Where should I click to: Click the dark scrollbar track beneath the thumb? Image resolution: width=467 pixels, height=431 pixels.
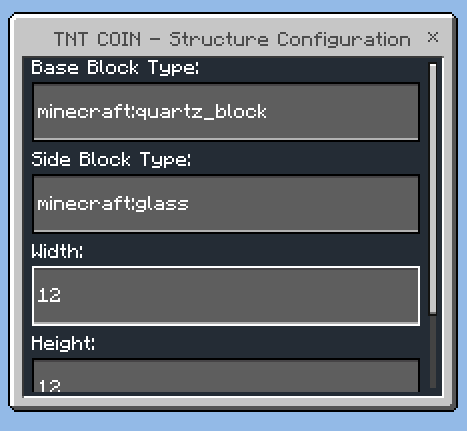point(433,352)
